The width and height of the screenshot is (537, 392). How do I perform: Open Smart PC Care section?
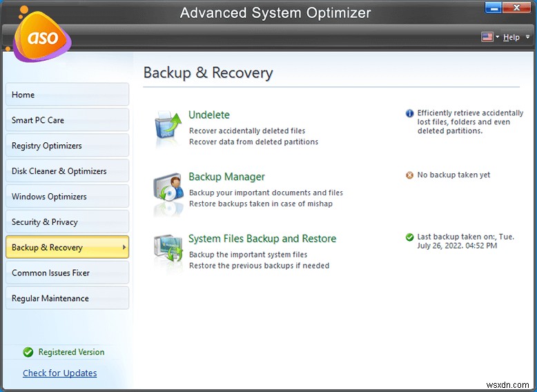coord(67,120)
